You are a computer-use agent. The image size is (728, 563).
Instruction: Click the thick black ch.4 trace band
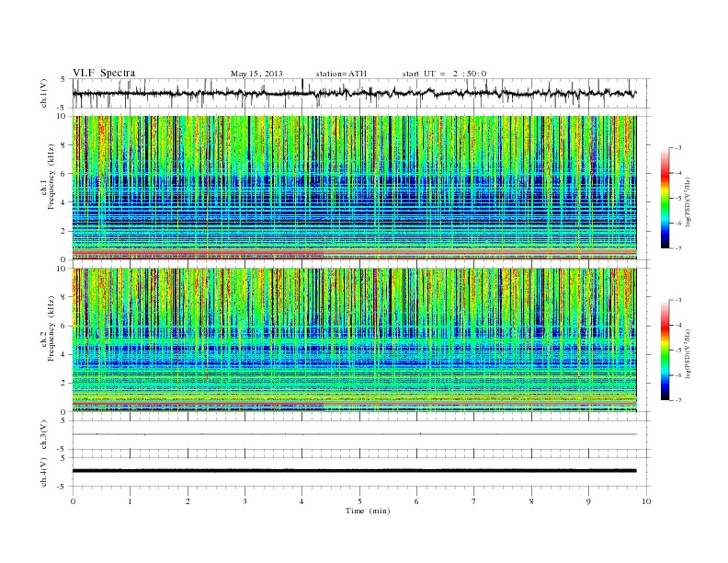coord(354,471)
